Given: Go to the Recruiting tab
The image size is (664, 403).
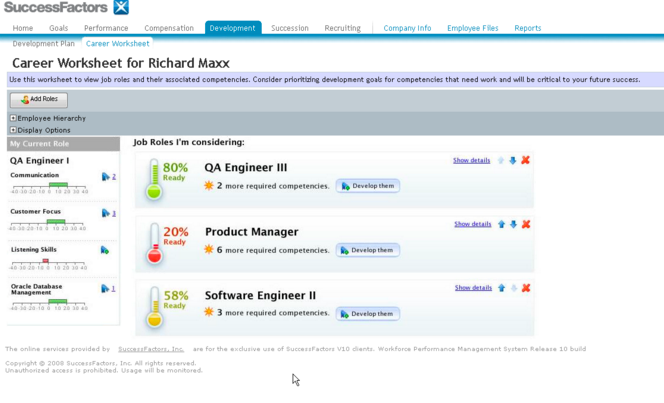Looking at the screenshot, I should coord(342,28).
